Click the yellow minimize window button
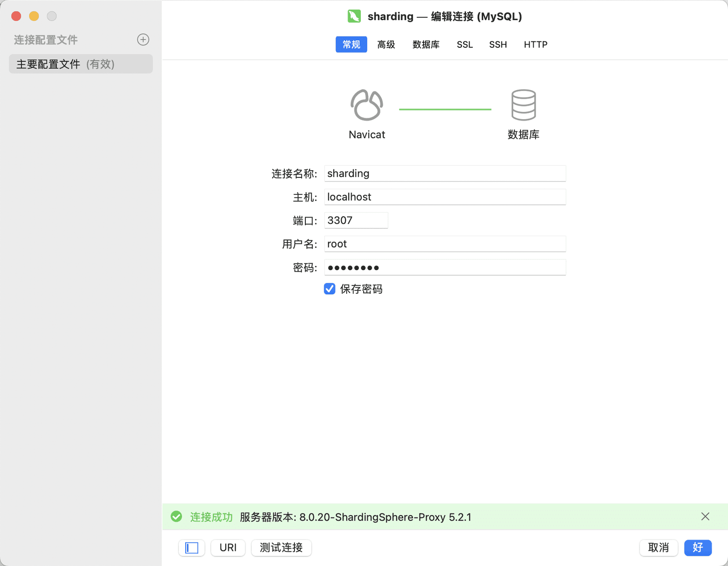The width and height of the screenshot is (728, 566). point(34,16)
